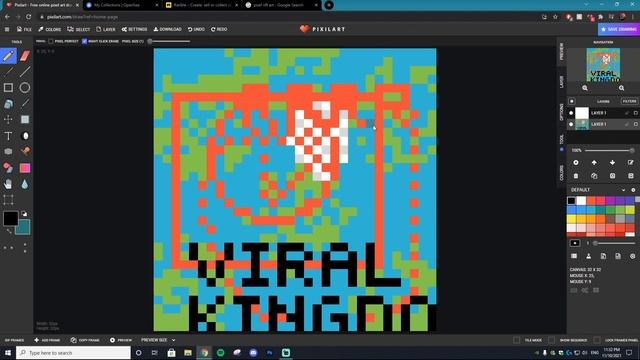Add a new layer icon
This screenshot has height=360, width=640.
pyautogui.click(x=576, y=162)
